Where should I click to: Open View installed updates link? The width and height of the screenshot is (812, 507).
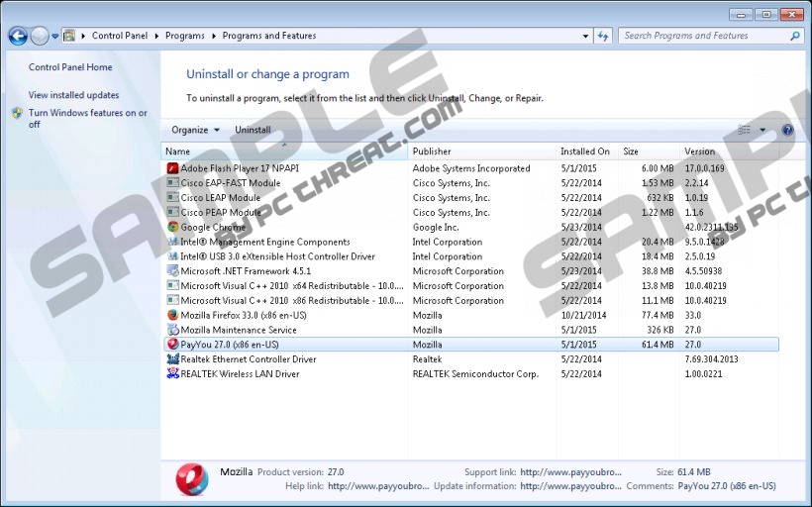click(73, 95)
